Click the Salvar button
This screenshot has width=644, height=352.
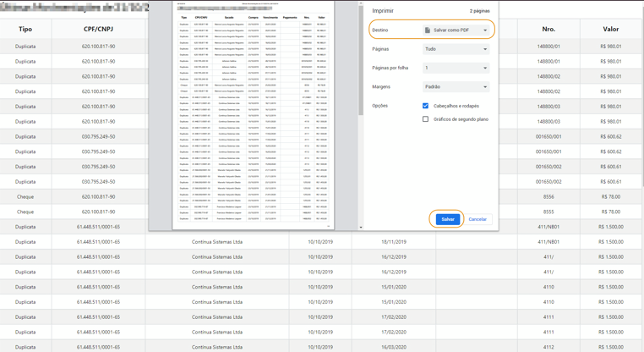tap(448, 219)
